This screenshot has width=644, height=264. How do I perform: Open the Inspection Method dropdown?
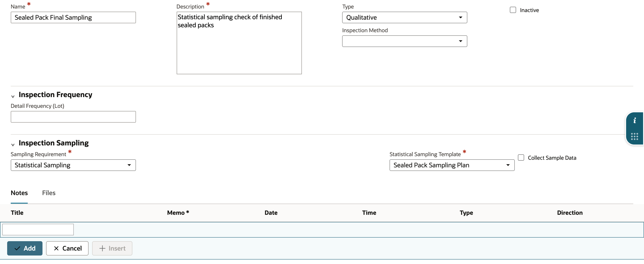tap(405, 41)
